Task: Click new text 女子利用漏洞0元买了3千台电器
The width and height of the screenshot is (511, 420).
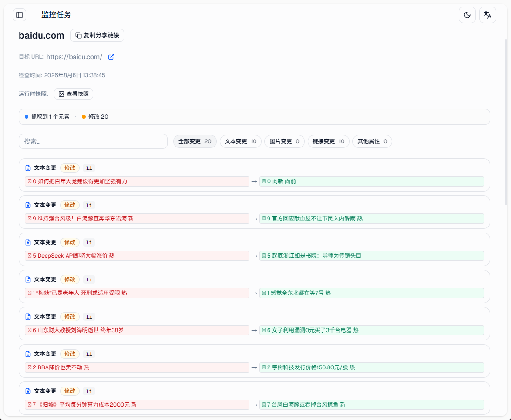Action: click(x=312, y=330)
